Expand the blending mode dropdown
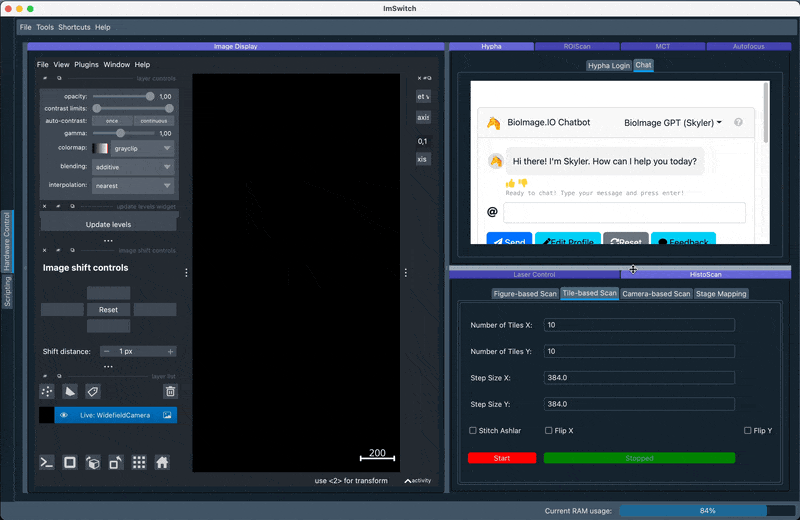Screen dimensions: 800x520 point(133,167)
